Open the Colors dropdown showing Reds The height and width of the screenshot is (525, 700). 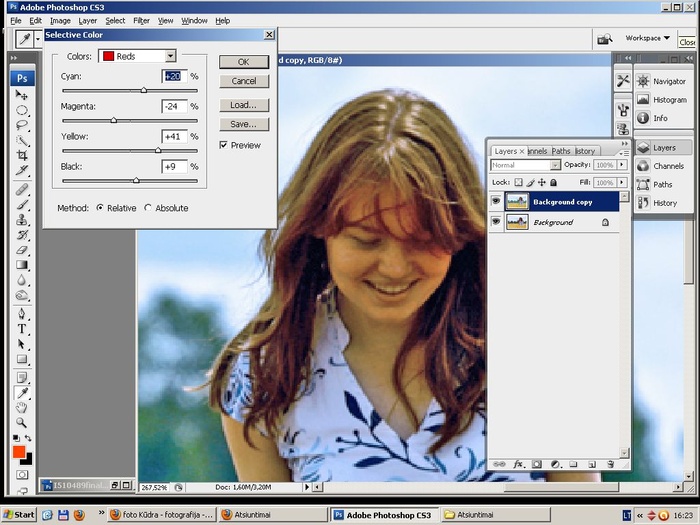(137, 57)
